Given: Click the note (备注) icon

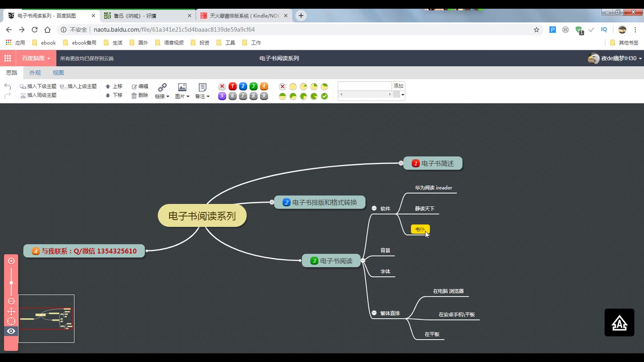Looking at the screenshot, I should pyautogui.click(x=202, y=87).
